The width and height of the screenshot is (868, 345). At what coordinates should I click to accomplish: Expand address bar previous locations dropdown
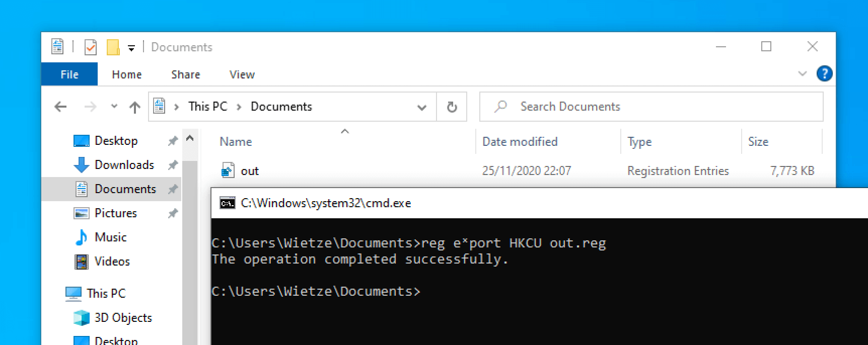click(x=422, y=107)
